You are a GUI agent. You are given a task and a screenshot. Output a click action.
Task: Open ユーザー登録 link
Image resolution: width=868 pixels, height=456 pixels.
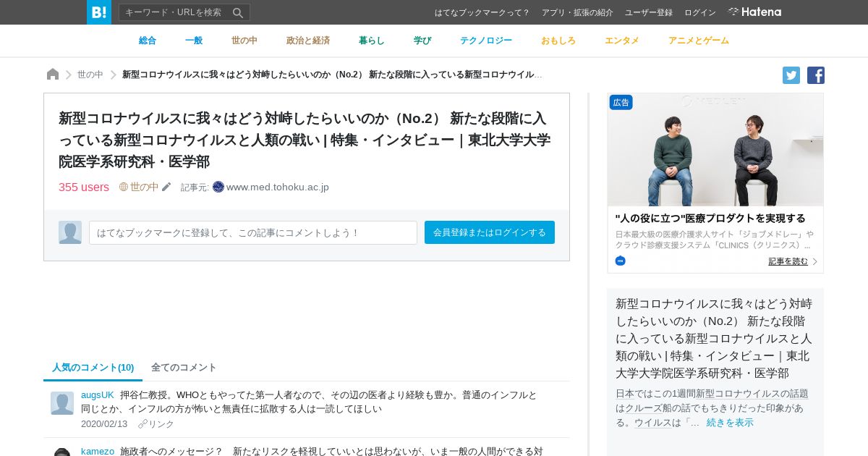pyautogui.click(x=649, y=12)
